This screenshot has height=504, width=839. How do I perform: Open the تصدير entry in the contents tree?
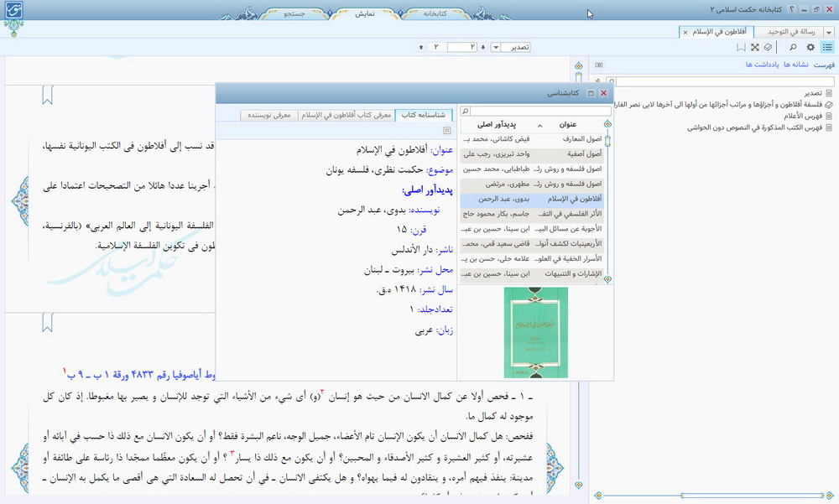813,93
